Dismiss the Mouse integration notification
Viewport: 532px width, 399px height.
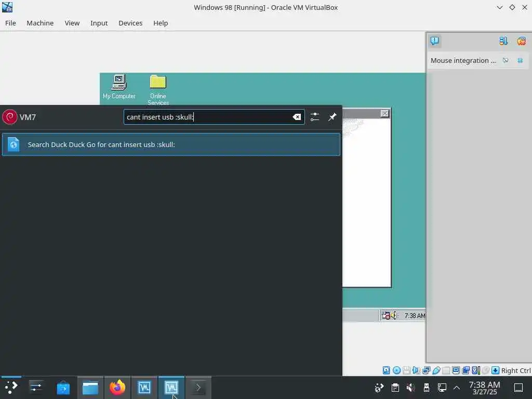(x=520, y=60)
